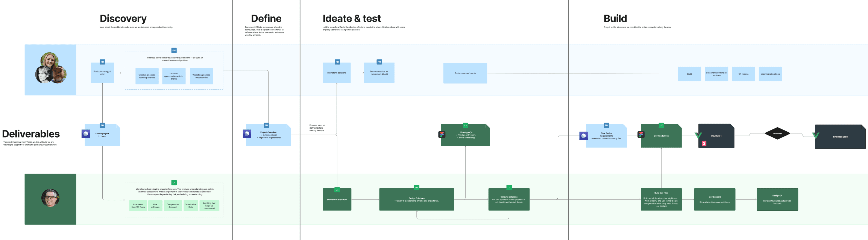Screen dimensions: 868x240
Task: Click the Competitive Research box
Action: pyautogui.click(x=173, y=206)
